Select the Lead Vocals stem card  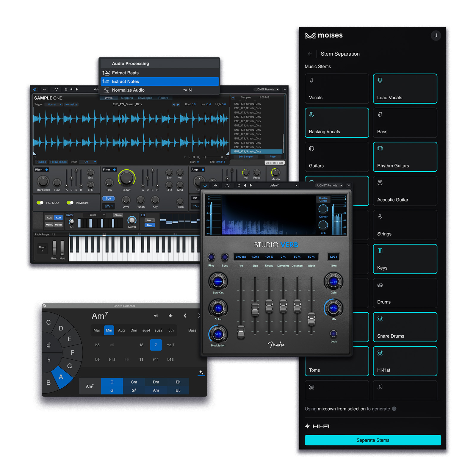point(405,89)
